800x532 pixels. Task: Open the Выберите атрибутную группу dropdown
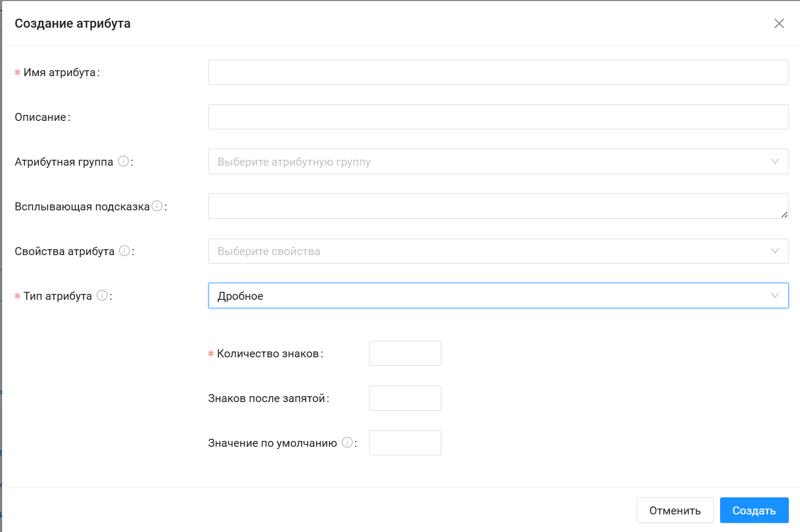(498, 161)
